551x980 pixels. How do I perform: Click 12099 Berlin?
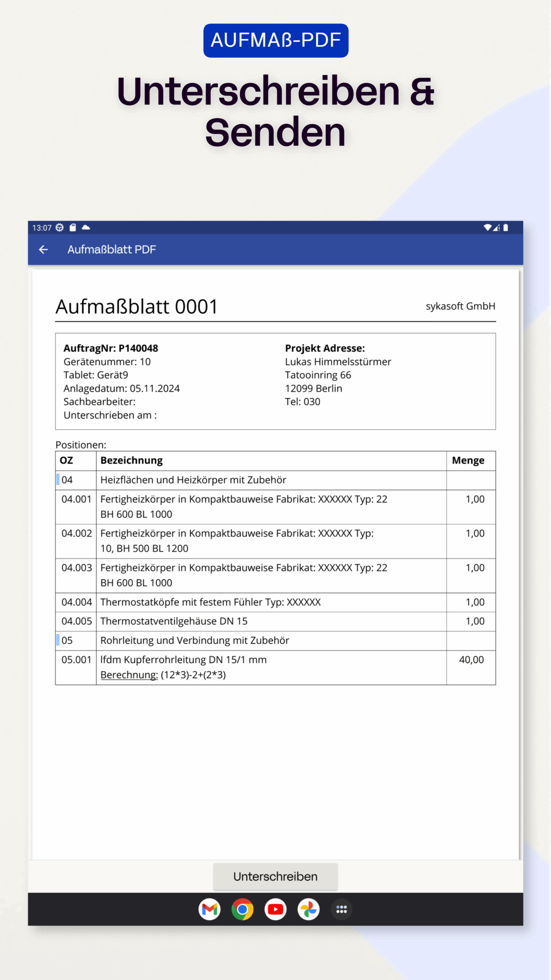click(313, 389)
